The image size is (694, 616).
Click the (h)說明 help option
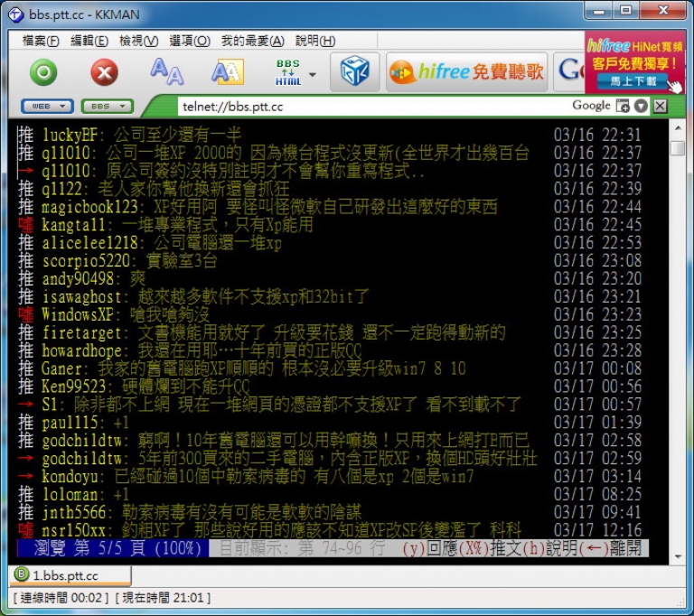click(549, 549)
